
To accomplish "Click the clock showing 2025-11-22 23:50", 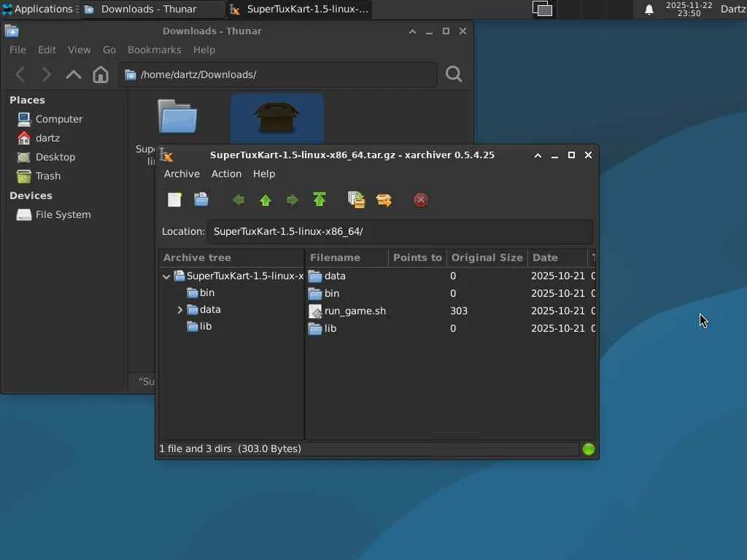I will click(x=689, y=9).
